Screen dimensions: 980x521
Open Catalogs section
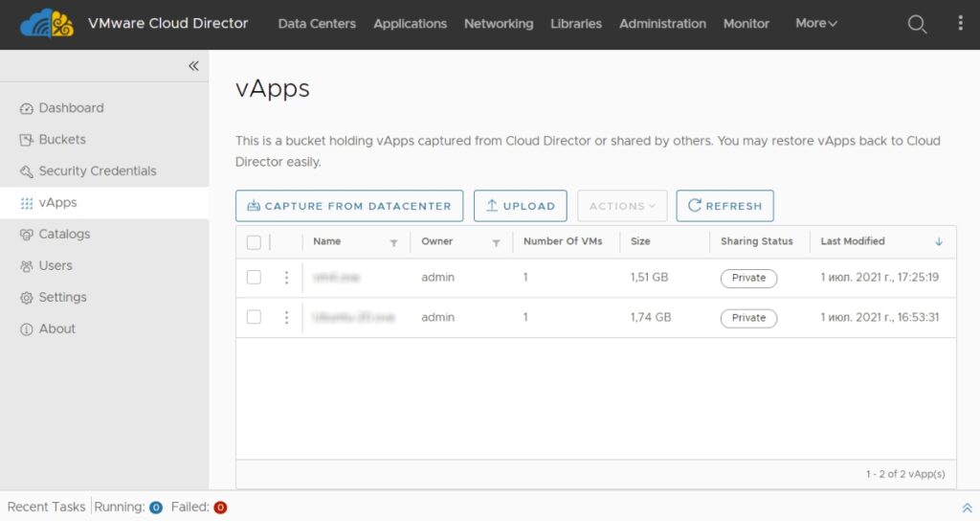(64, 234)
